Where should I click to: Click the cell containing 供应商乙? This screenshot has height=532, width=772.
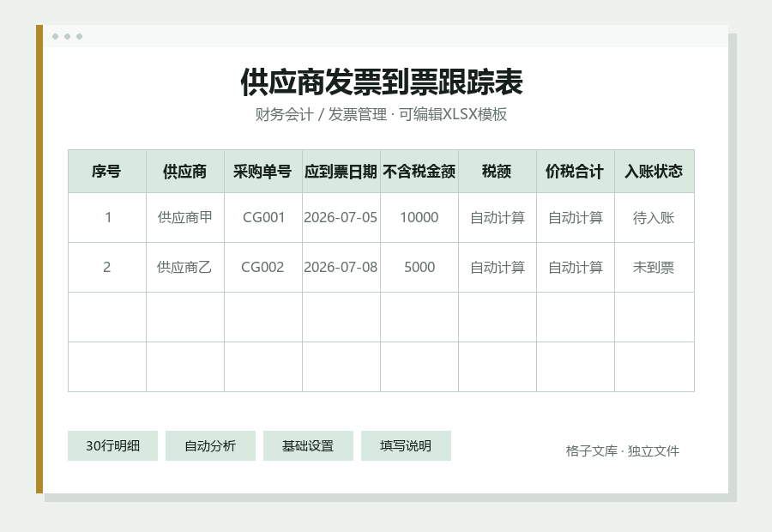[185, 268]
